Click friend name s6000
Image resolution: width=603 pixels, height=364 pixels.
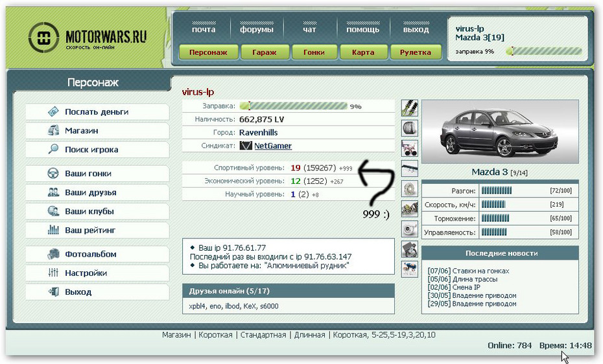pyautogui.click(x=269, y=306)
